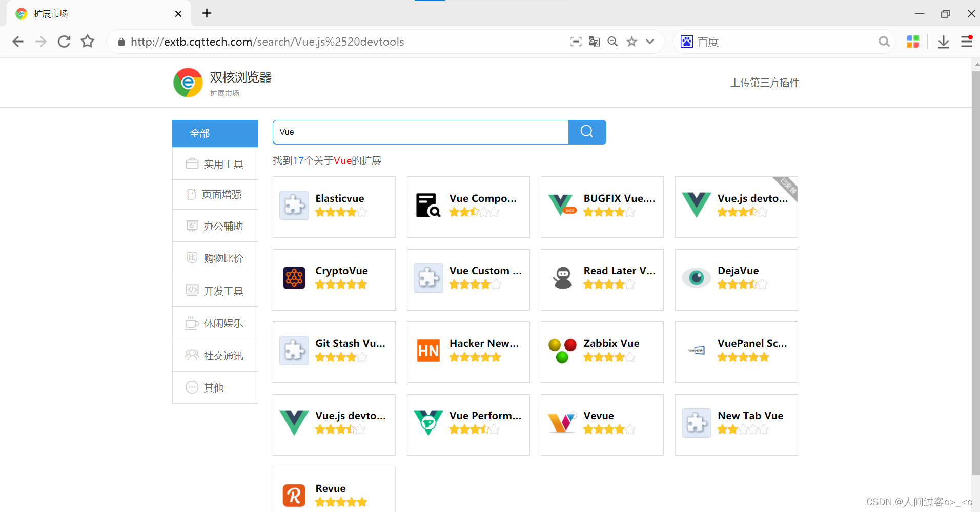Select the 办公辅助 category
Viewport: 980px width, 512px height.
(x=215, y=226)
